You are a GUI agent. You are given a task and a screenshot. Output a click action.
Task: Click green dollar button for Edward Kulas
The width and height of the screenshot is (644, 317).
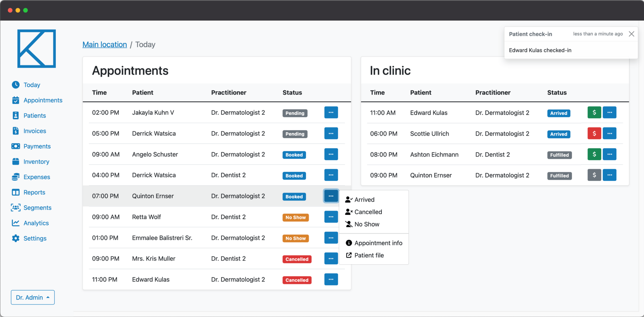coord(594,113)
